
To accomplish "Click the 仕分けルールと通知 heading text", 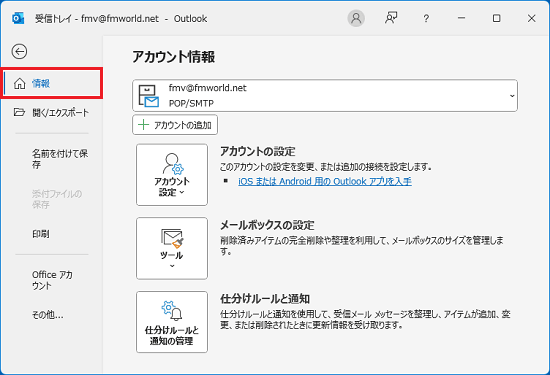I will click(x=265, y=299).
